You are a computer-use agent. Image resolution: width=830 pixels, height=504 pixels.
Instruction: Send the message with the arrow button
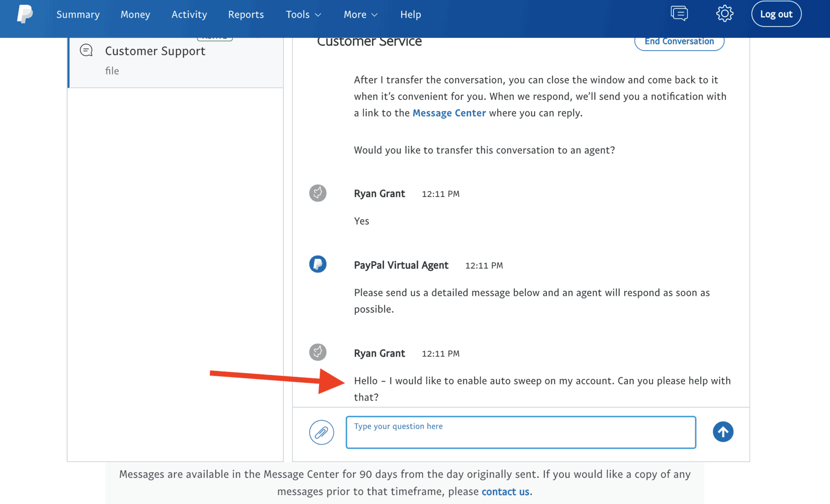723,432
